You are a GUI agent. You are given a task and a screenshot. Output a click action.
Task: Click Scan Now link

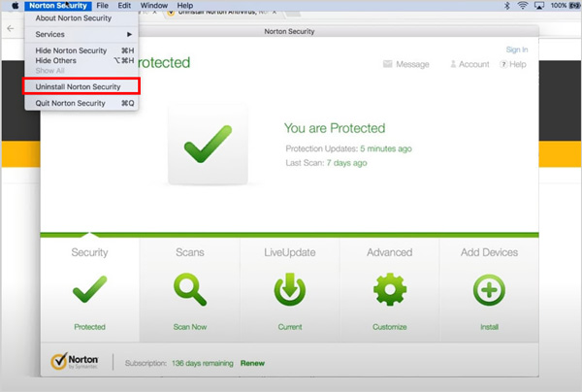(x=190, y=327)
